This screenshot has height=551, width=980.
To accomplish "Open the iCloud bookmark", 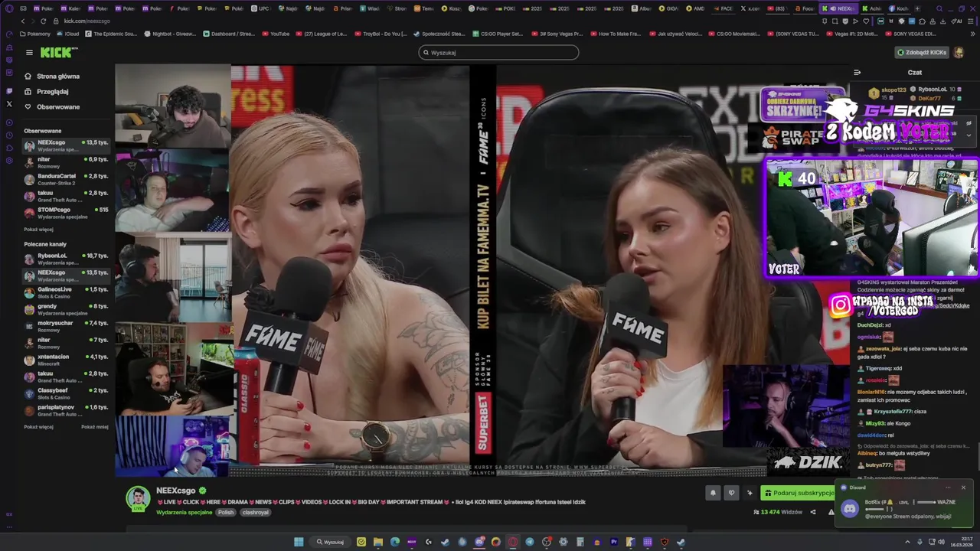I will point(68,34).
